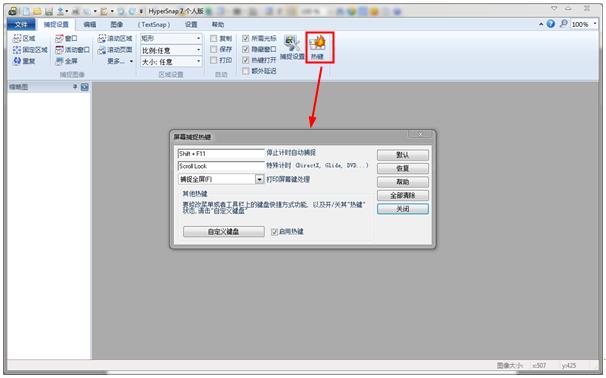
Task: Select the 滚动区域 scrolling region capture tool
Action: pyautogui.click(x=115, y=38)
